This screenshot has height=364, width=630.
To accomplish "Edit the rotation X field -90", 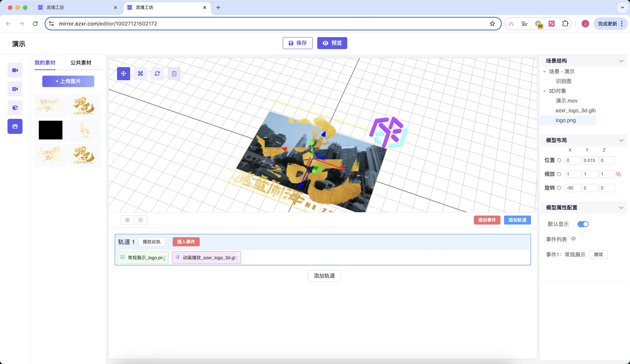I will coord(573,188).
